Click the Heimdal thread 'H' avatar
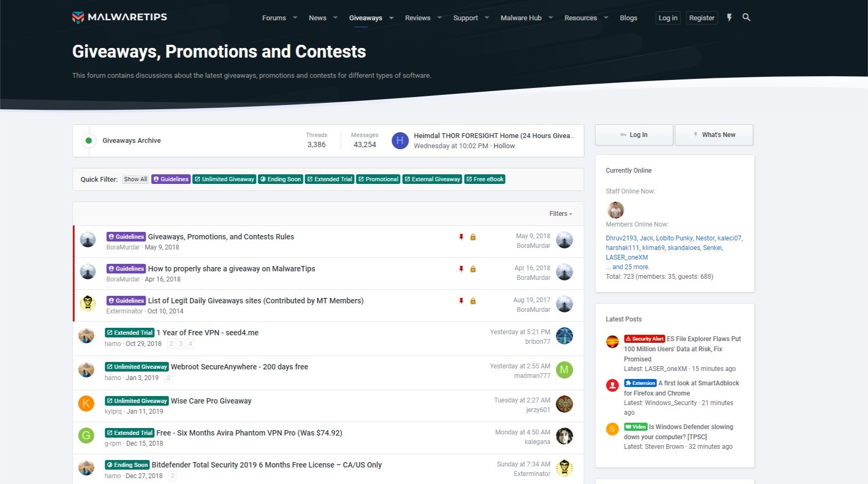Viewport: 868px width, 484px height. [x=400, y=141]
